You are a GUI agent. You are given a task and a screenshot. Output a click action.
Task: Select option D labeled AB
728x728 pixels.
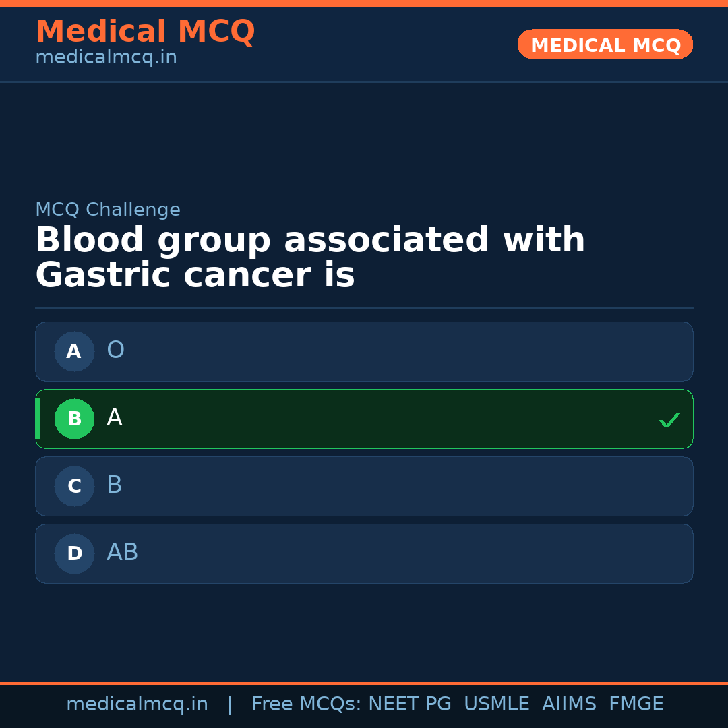364,553
